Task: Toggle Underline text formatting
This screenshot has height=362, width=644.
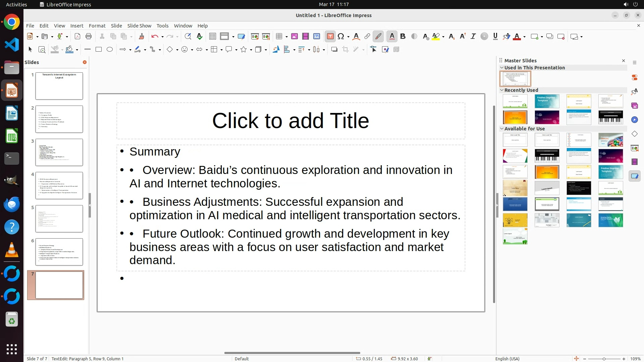Action: click(x=495, y=37)
